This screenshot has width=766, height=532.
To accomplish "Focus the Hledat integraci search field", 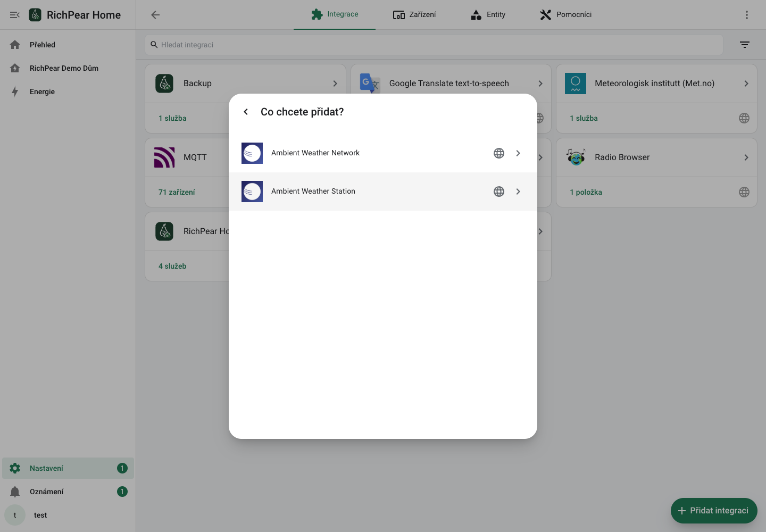I will [434, 45].
